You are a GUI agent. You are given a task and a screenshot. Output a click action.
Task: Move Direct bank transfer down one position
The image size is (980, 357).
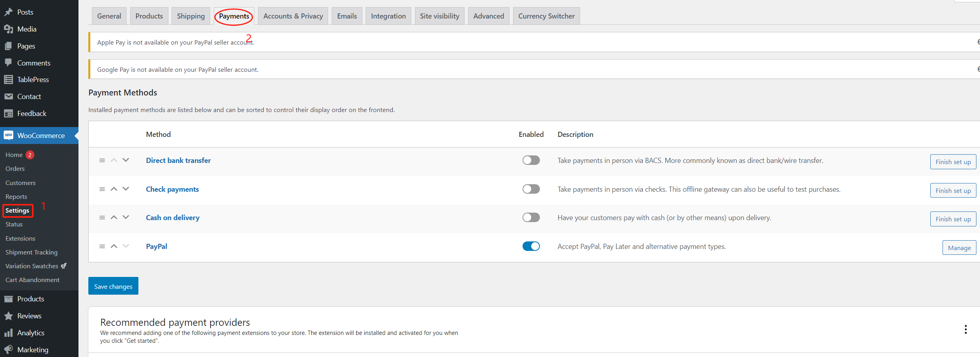126,160
